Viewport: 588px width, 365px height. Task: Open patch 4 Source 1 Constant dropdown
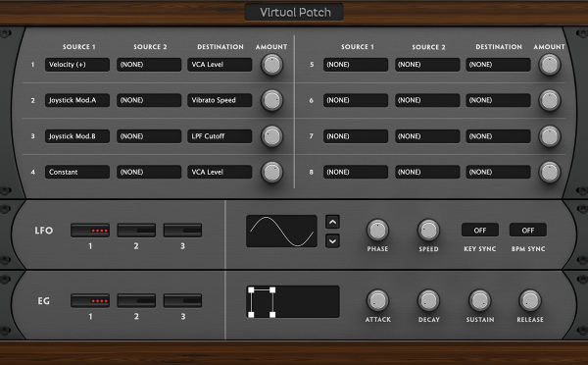tap(77, 172)
